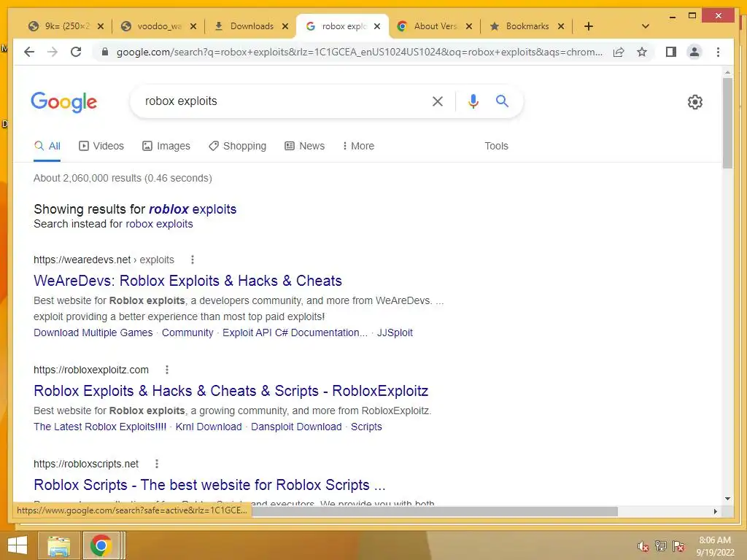Open the Scripts sitelink
This screenshot has width=747, height=560.
[x=366, y=427]
